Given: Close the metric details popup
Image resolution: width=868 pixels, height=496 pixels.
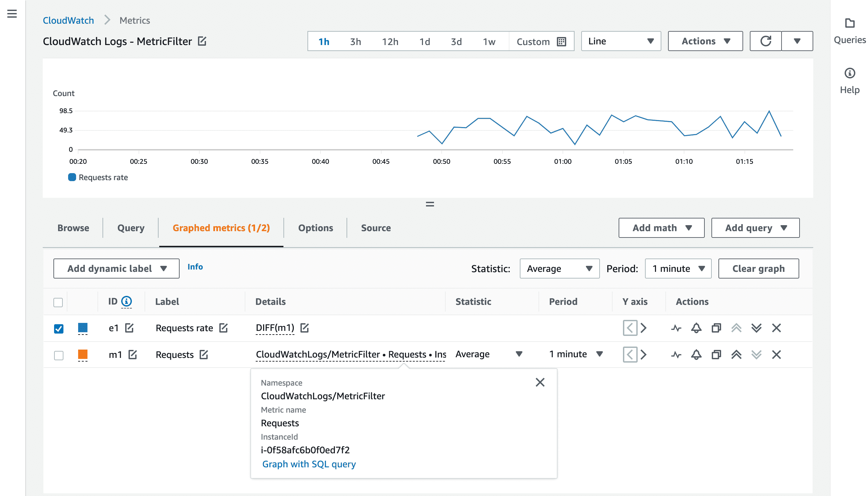Looking at the screenshot, I should (540, 382).
